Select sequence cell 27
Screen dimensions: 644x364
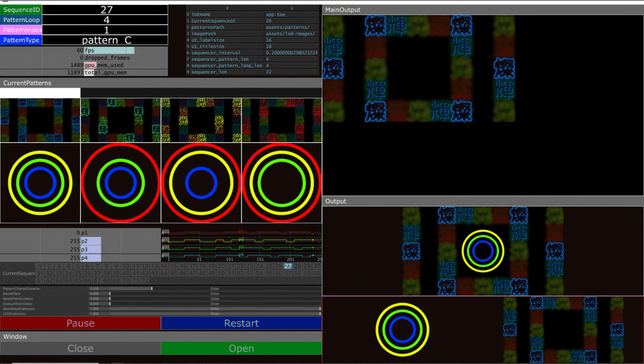(x=288, y=266)
